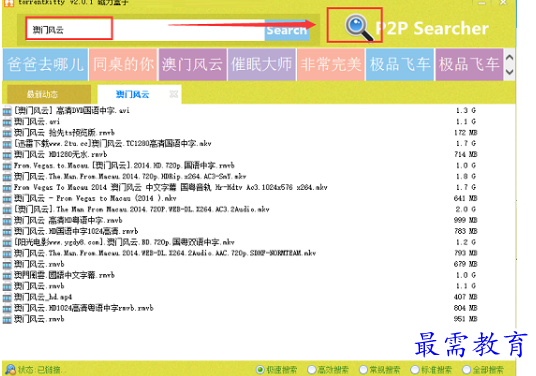Viewport: 536px width, 376px height.
Task: Click the 1.3 G size value
Action: pos(466,110)
